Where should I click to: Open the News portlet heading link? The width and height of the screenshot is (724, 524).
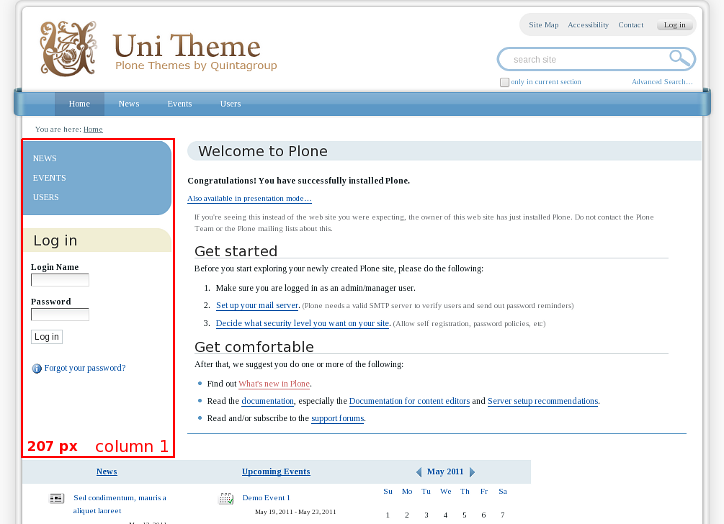107,471
